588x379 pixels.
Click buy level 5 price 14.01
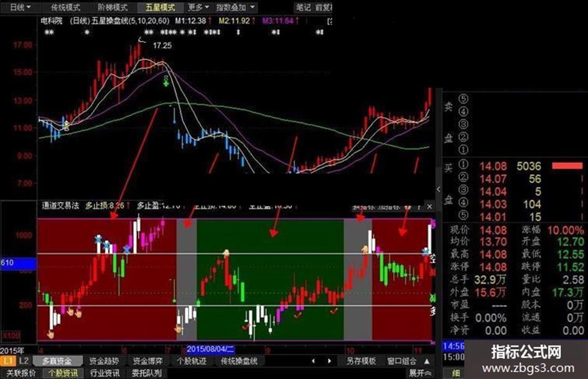493,217
